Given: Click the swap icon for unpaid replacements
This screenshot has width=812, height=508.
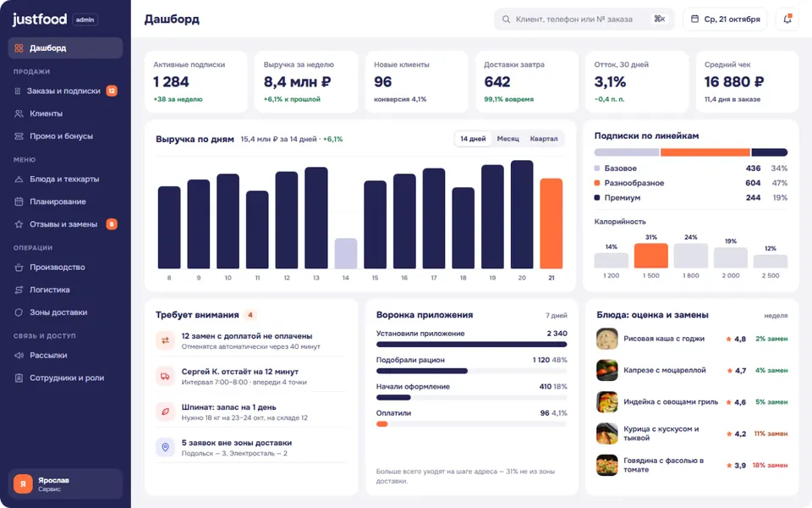Looking at the screenshot, I should 165,340.
